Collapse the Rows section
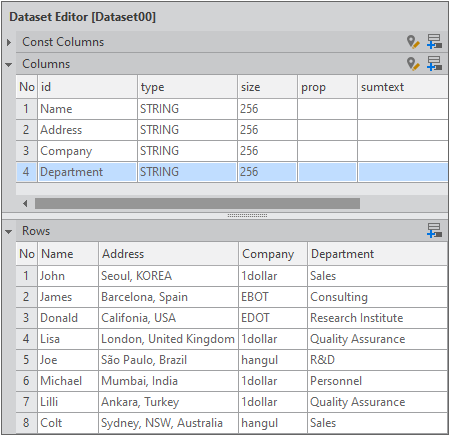This screenshot has height=435, width=449. (9, 231)
